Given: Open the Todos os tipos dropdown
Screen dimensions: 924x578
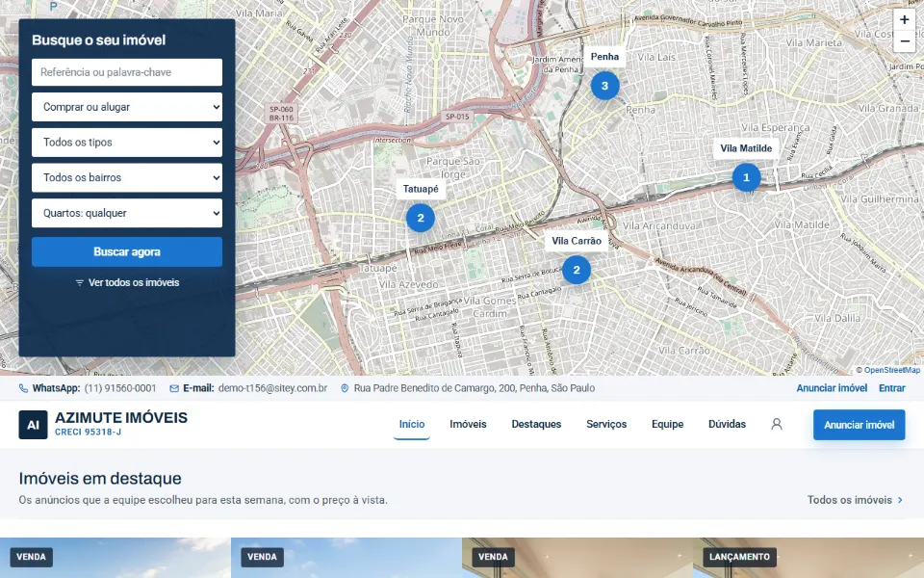Looking at the screenshot, I should click(x=127, y=143).
